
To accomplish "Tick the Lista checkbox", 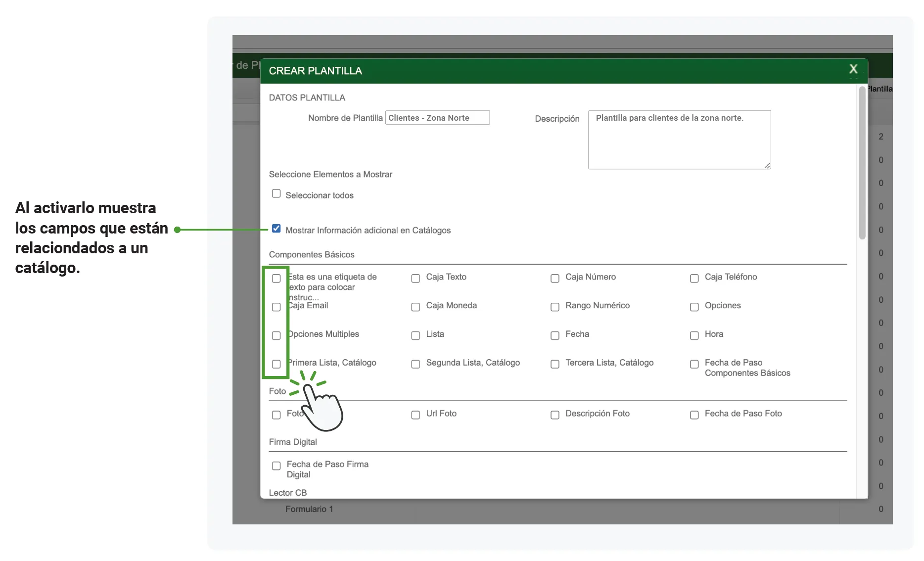I will (x=416, y=336).
